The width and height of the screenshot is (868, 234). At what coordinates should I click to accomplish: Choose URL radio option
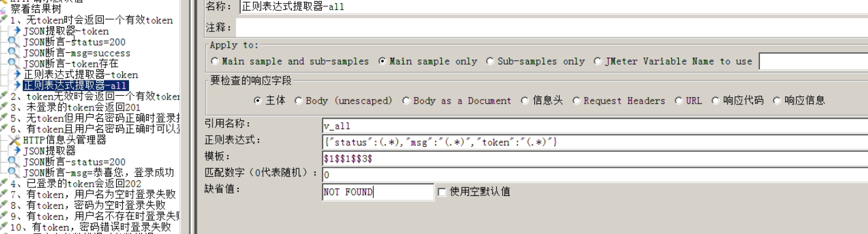click(x=678, y=101)
